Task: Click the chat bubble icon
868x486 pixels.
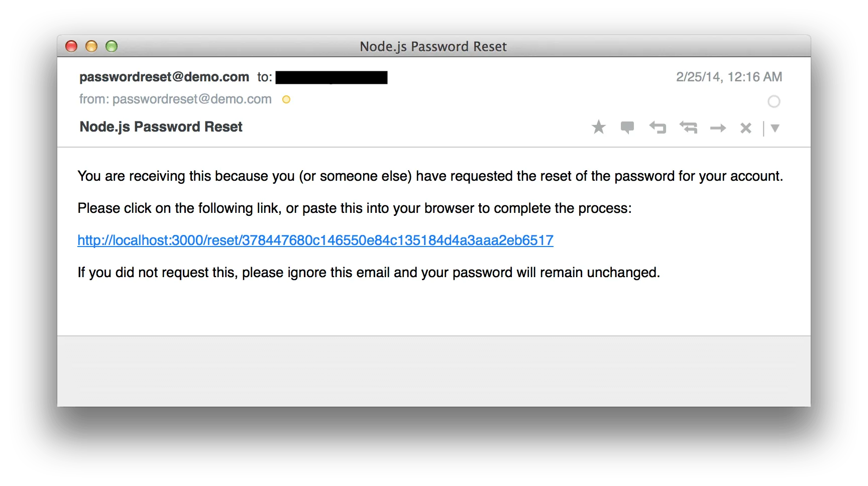Action: 627,128
